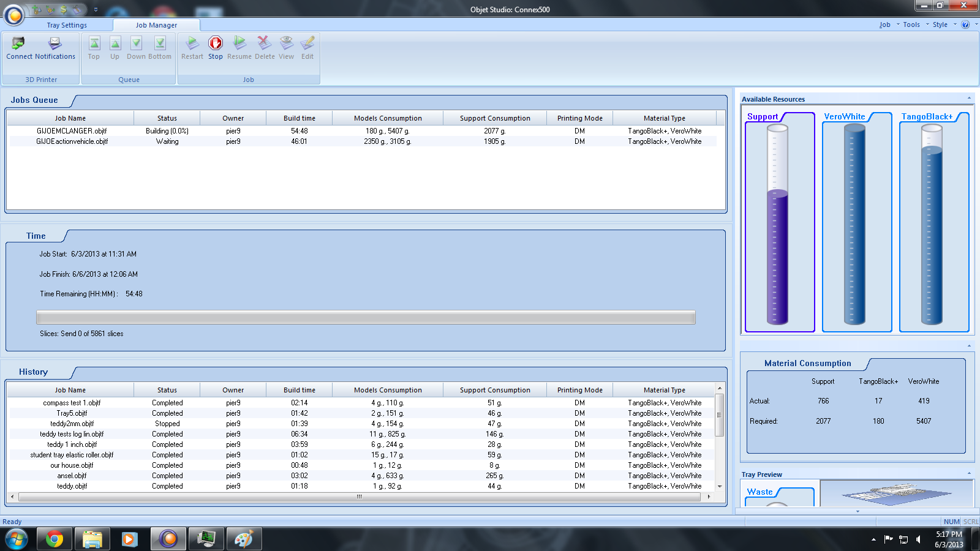Click History vertical scrollbar down arrow
Image resolution: width=980 pixels, height=551 pixels.
[x=720, y=487]
